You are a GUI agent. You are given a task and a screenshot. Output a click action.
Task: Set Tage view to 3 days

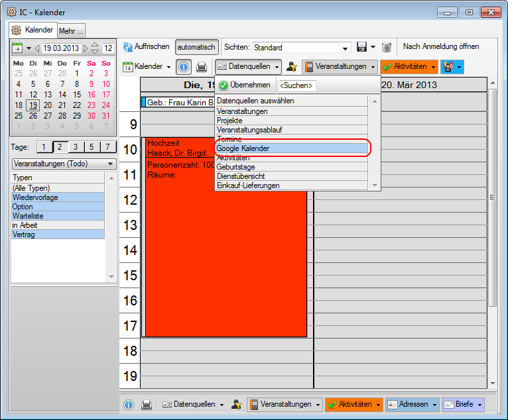76,147
